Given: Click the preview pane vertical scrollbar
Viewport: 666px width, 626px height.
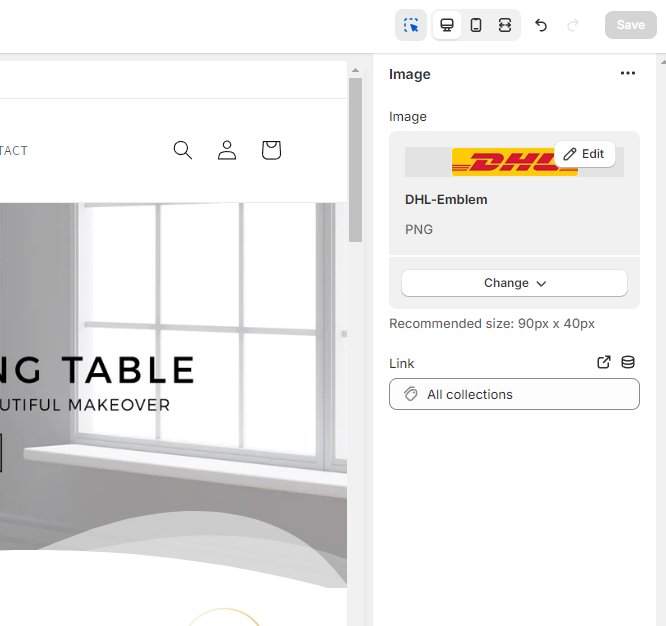Looking at the screenshot, I should click(x=355, y=160).
